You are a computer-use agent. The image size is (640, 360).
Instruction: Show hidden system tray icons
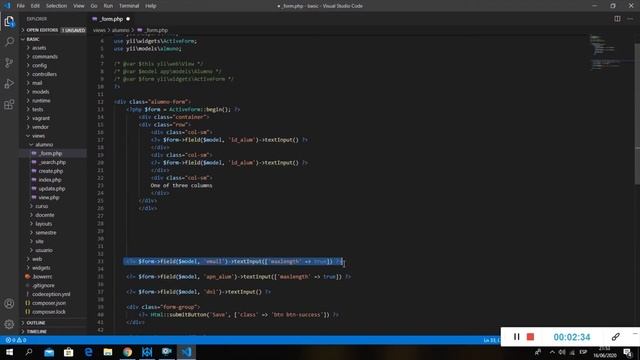pos(552,352)
